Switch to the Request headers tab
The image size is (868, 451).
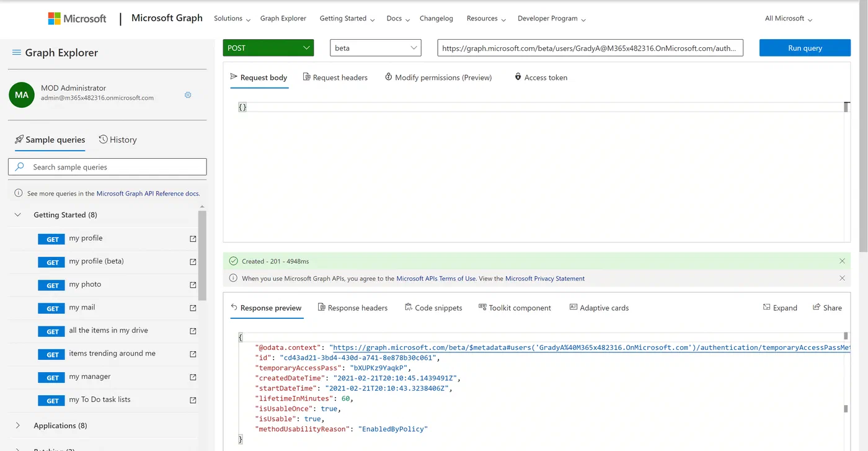tap(335, 78)
